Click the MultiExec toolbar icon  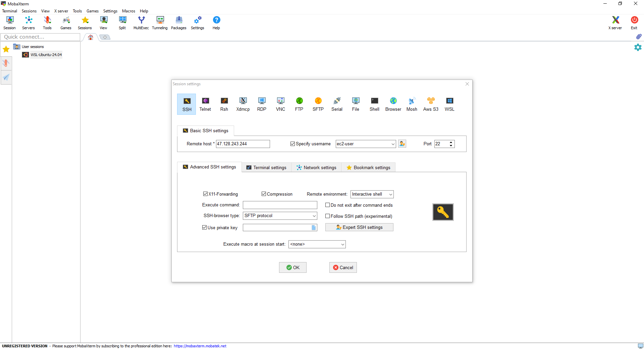tap(141, 22)
